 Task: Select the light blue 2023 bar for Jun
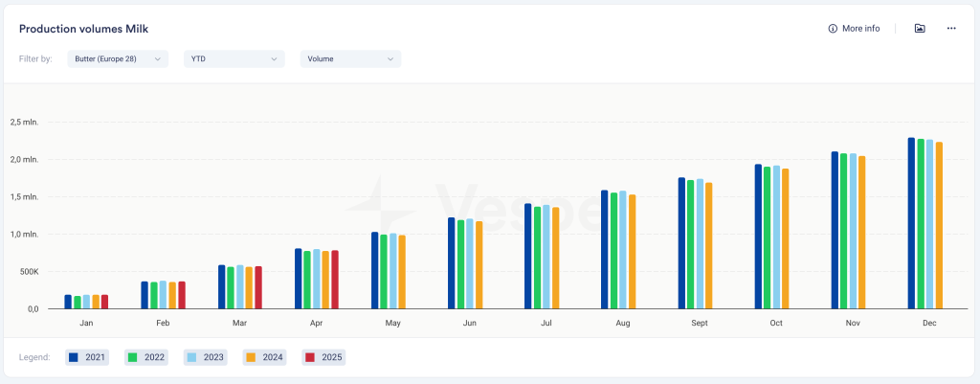[469, 263]
